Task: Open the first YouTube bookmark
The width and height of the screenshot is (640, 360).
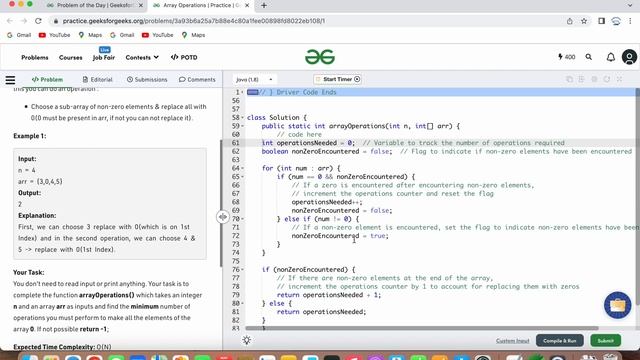Action: coord(54,35)
